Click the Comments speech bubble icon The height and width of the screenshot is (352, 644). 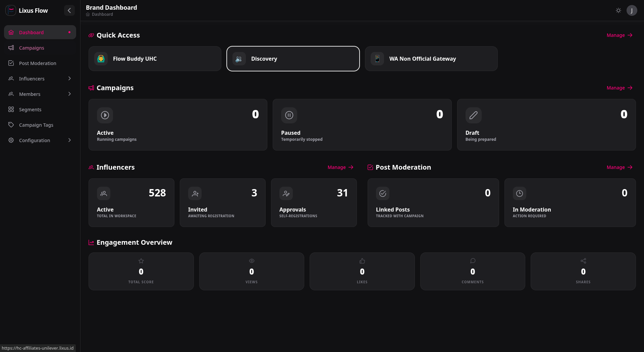[x=473, y=261]
